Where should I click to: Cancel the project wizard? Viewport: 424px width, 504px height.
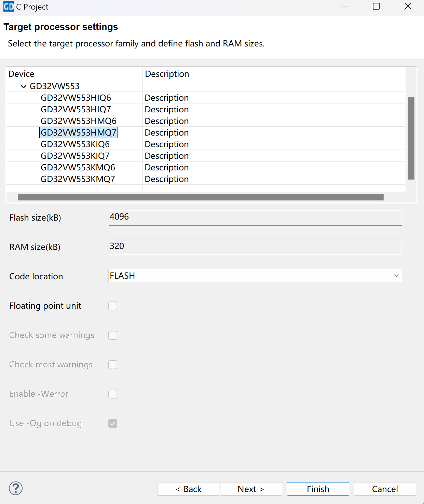385,489
